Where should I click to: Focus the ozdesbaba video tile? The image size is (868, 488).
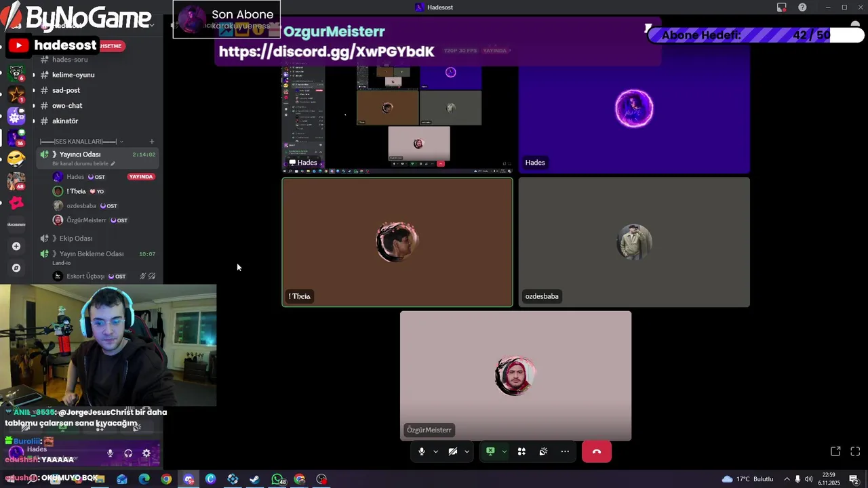[634, 242]
